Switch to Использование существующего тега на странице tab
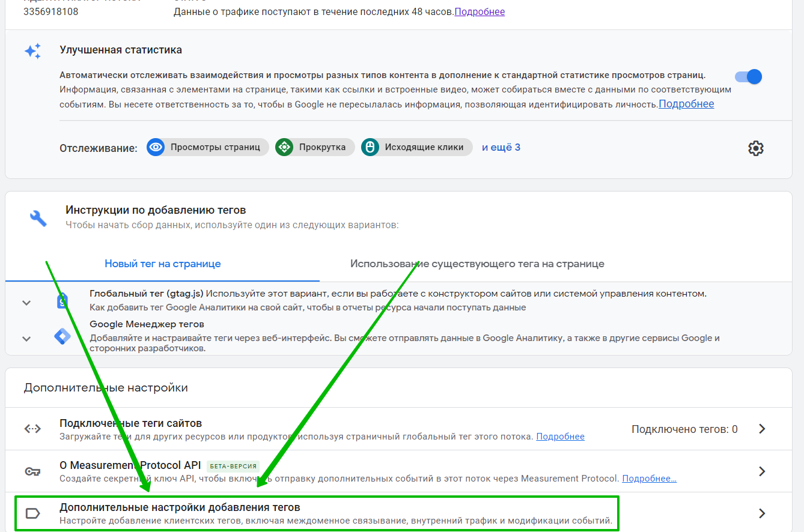The image size is (804, 532). (477, 264)
